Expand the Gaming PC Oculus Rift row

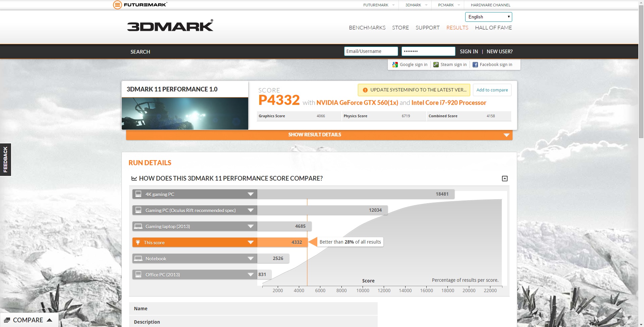251,210
